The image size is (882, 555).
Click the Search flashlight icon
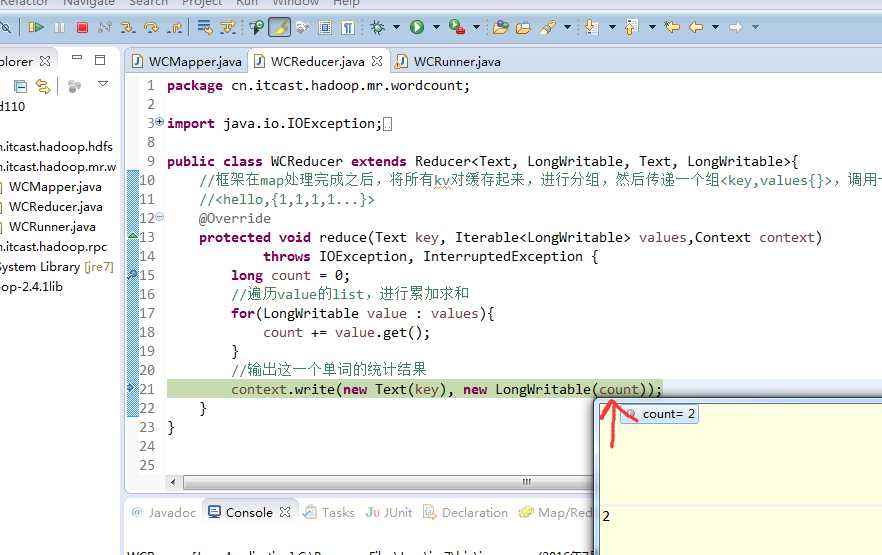pos(548,27)
